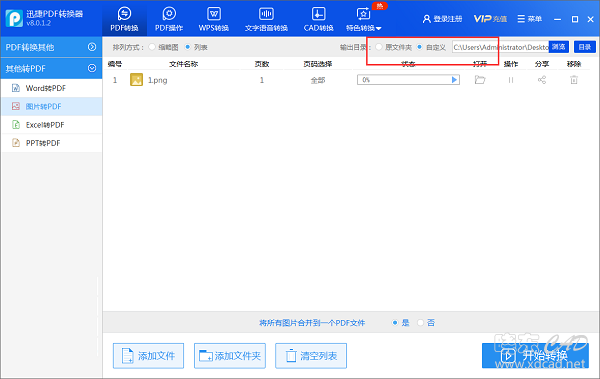
Task: Click file name 1.png
Action: (158, 80)
